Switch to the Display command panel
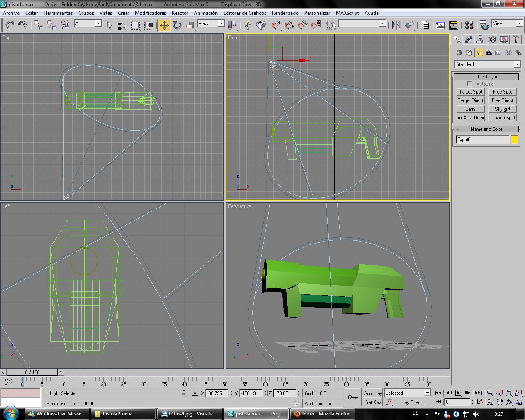525x420 pixels. click(x=504, y=39)
